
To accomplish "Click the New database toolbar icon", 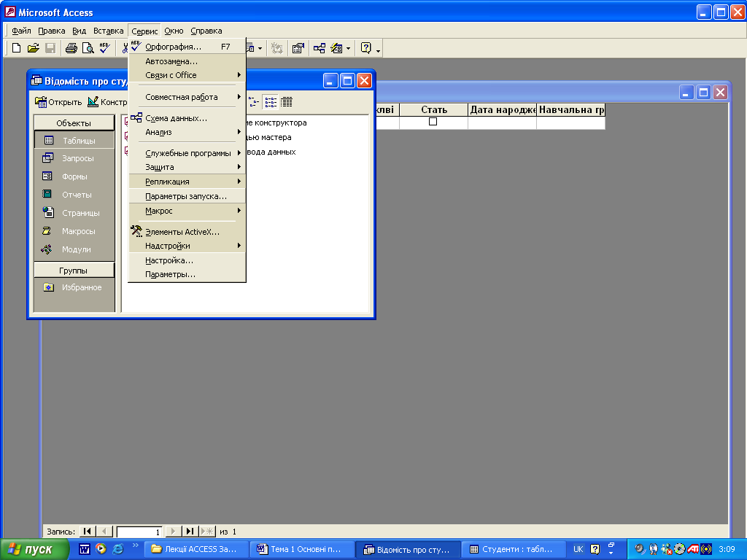I will tap(16, 47).
